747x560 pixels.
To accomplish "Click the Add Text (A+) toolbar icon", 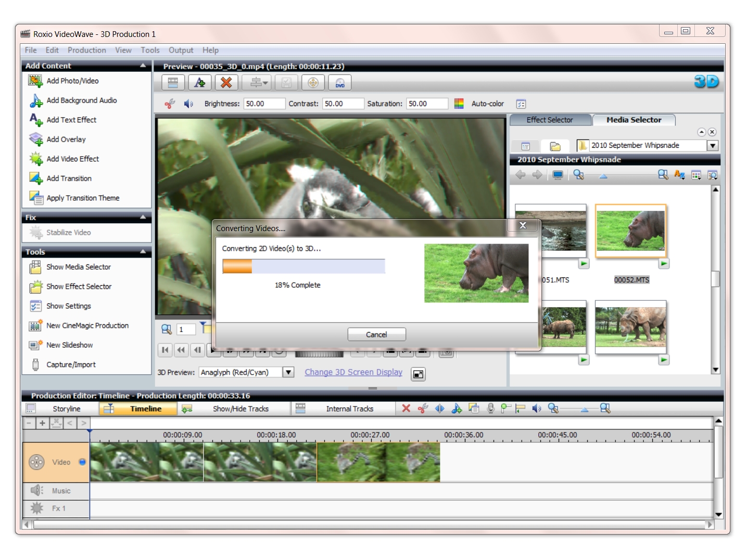I will click(199, 83).
